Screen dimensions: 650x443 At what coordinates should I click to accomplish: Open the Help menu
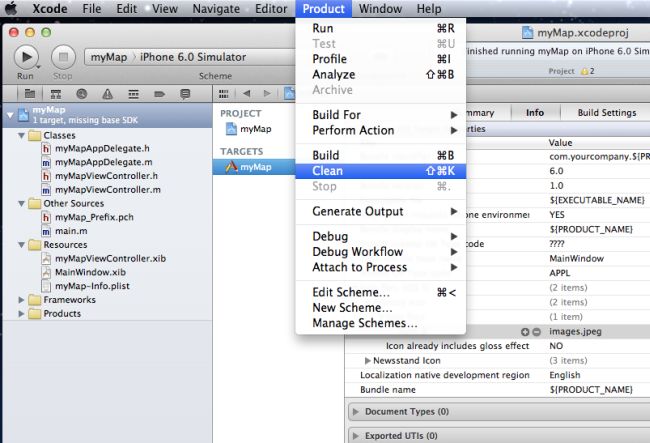429,9
